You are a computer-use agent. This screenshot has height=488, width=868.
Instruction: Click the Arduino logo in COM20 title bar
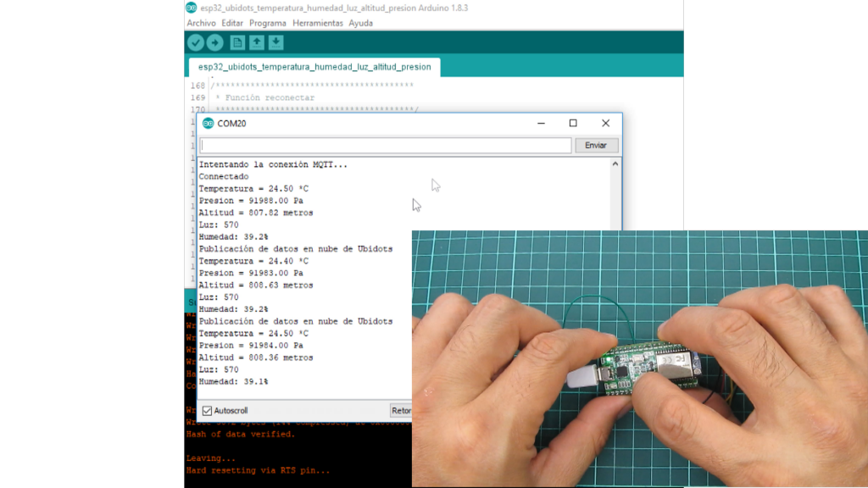[208, 124]
